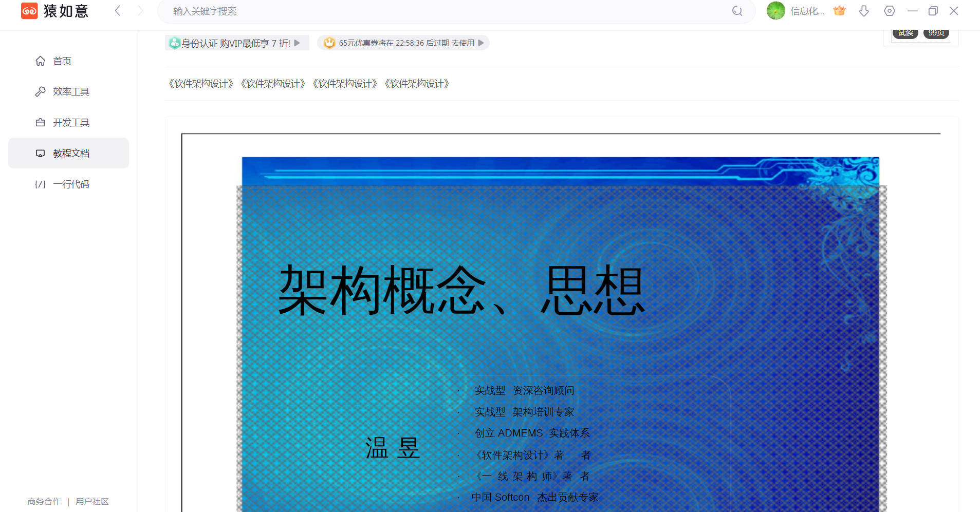Click the slide title 架构概念、思想
980x512 pixels.
(x=461, y=290)
